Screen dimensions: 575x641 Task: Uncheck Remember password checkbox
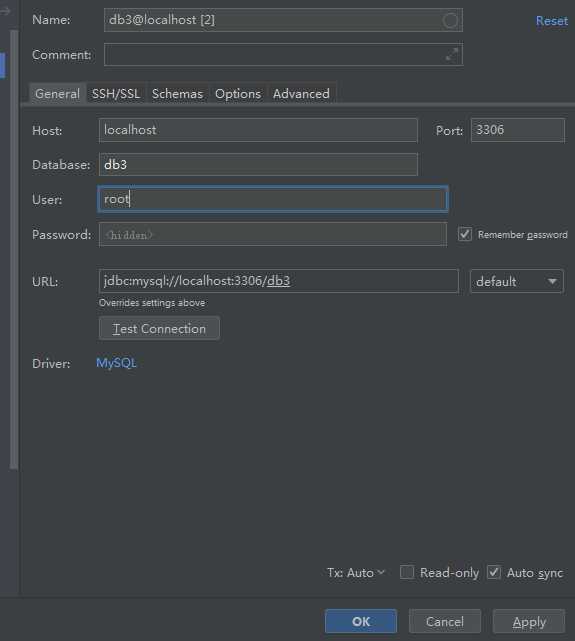465,234
